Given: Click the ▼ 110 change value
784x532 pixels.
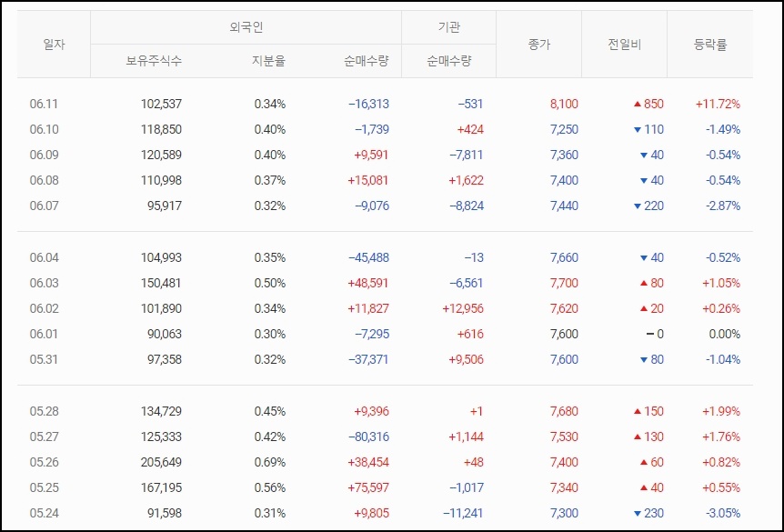Looking at the screenshot, I should point(648,129).
